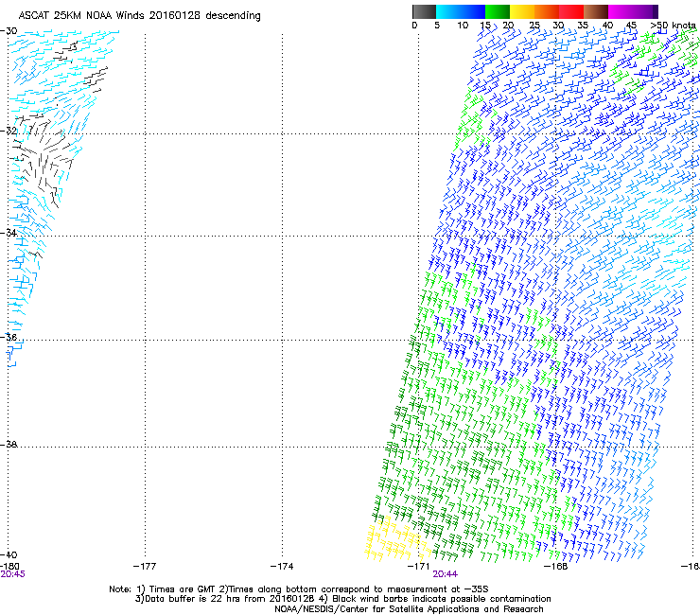Click the title 'ASCAT 25KM NOAA Winds 20160128 descending'
700x615 pixels.
139,16
